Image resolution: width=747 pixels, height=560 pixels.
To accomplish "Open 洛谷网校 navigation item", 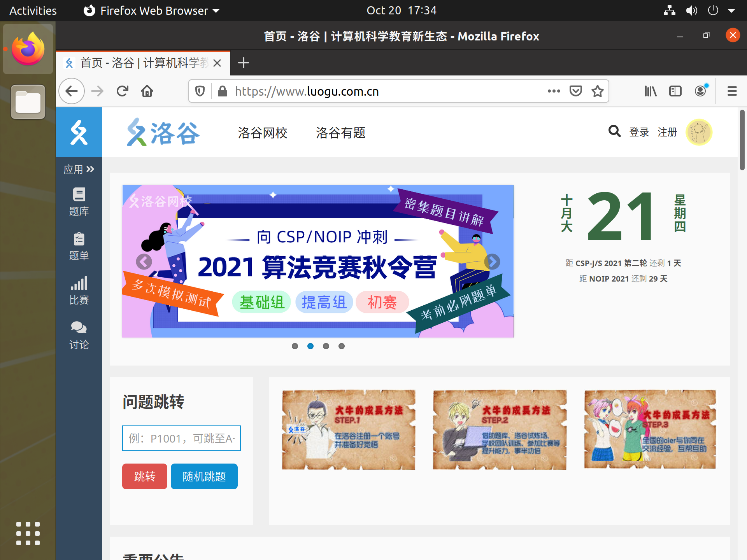I will tap(263, 133).
